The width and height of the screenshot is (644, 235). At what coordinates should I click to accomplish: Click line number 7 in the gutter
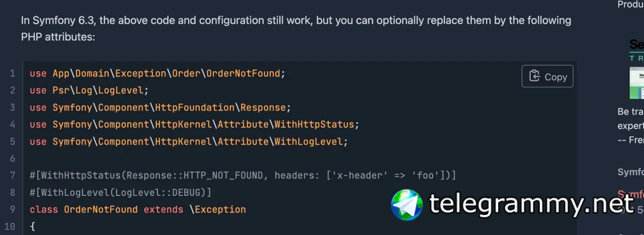tap(12, 175)
